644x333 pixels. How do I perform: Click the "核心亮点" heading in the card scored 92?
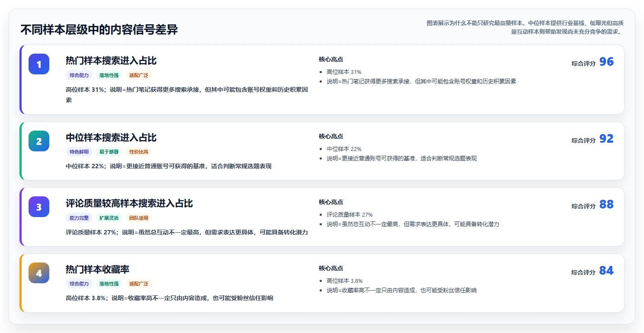(x=331, y=136)
